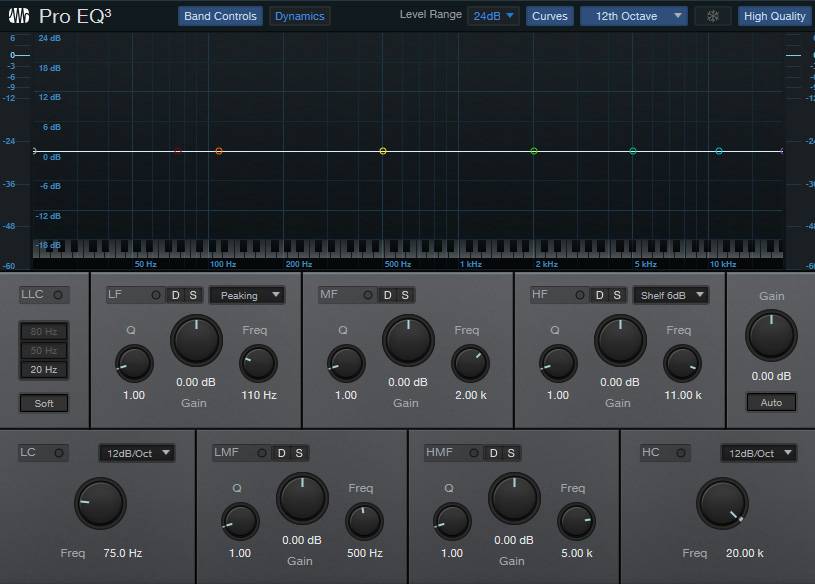Screen dimensions: 815x584
Task: Click the LF band Gain knob
Action: coord(196,340)
